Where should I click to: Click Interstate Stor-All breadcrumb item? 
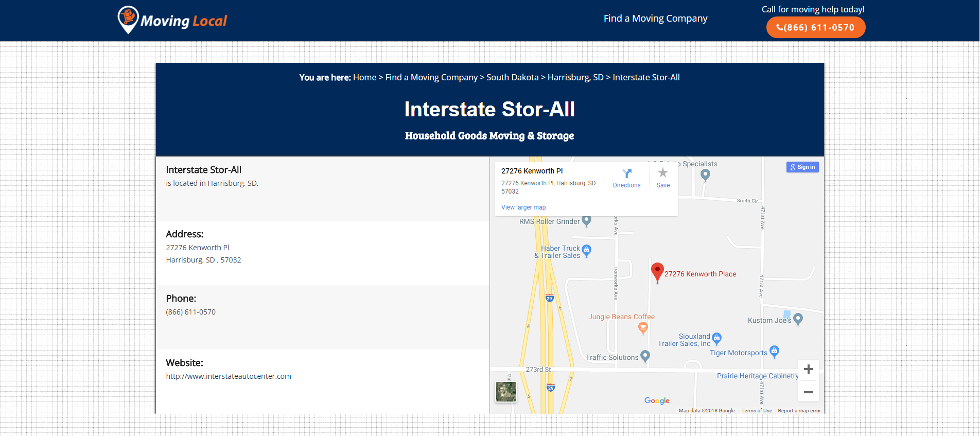pos(646,77)
